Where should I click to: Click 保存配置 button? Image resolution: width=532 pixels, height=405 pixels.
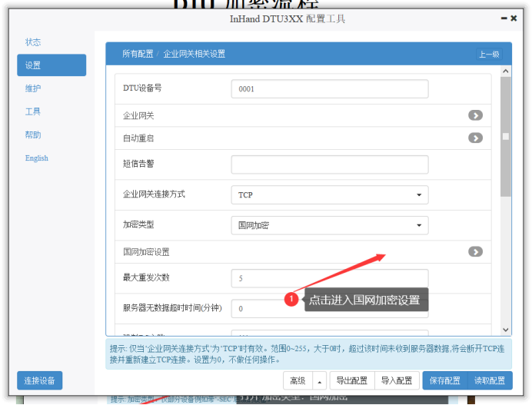click(x=445, y=380)
